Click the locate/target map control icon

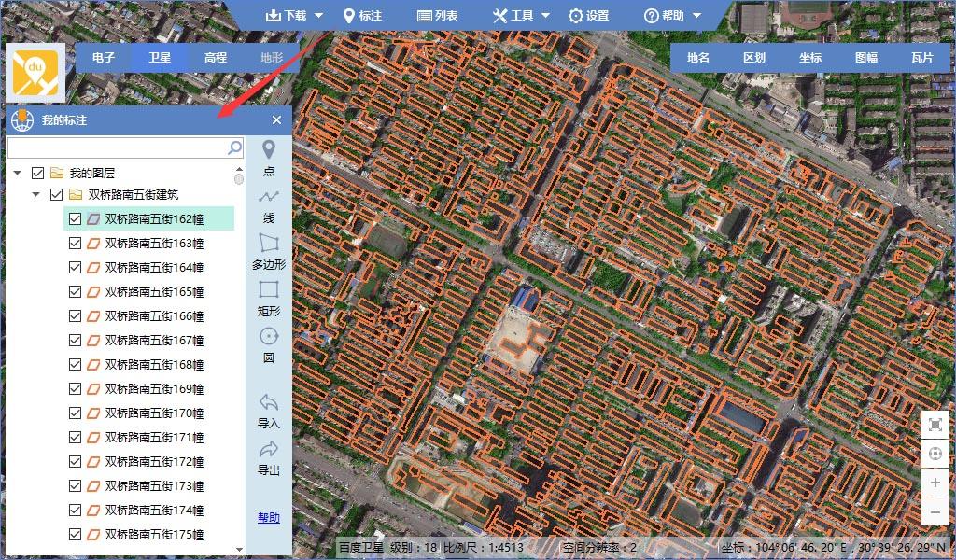[935, 454]
